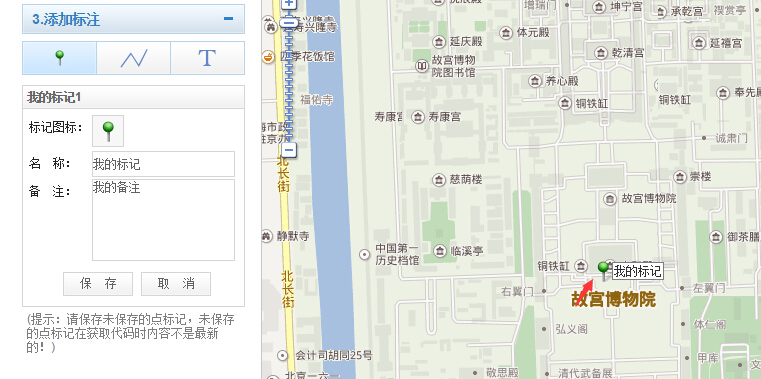Select the green pin point-marker tool tab
Viewport: 761px width, 379px height.
coord(59,58)
